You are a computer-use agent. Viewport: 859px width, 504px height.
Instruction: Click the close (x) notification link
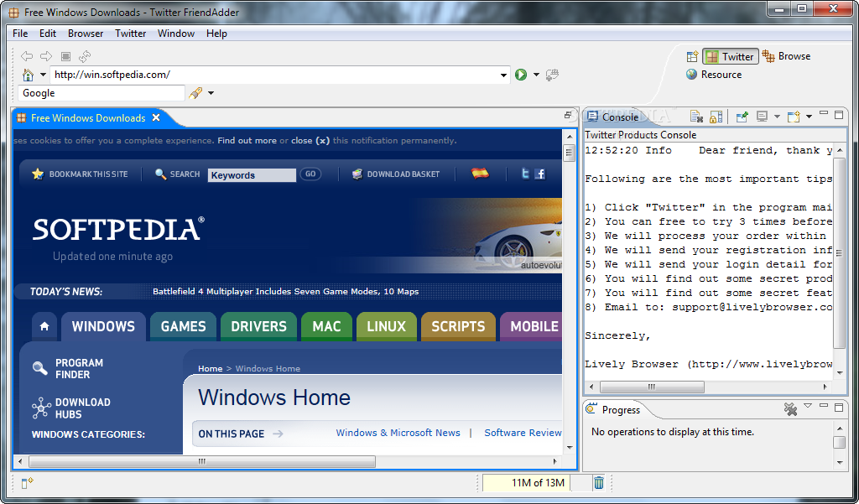pos(310,141)
